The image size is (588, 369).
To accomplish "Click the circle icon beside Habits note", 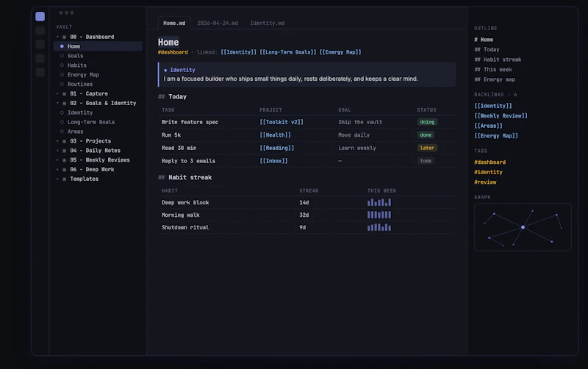I will click(x=62, y=65).
